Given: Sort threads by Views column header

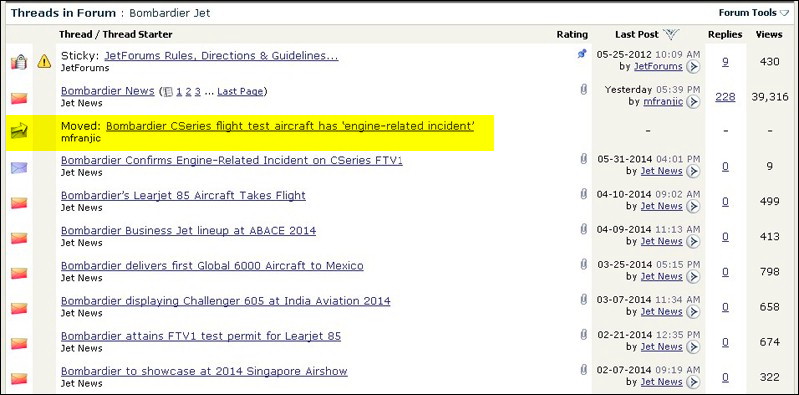Looking at the screenshot, I should pos(769,35).
